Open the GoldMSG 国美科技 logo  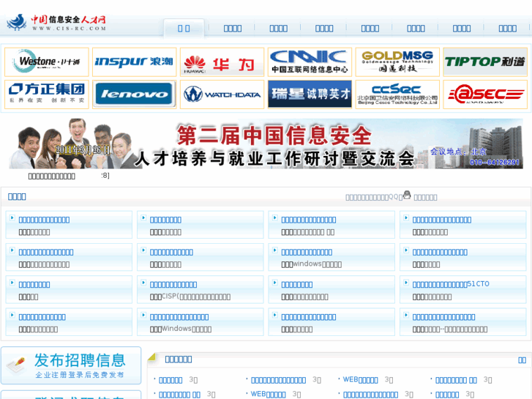coord(397,61)
